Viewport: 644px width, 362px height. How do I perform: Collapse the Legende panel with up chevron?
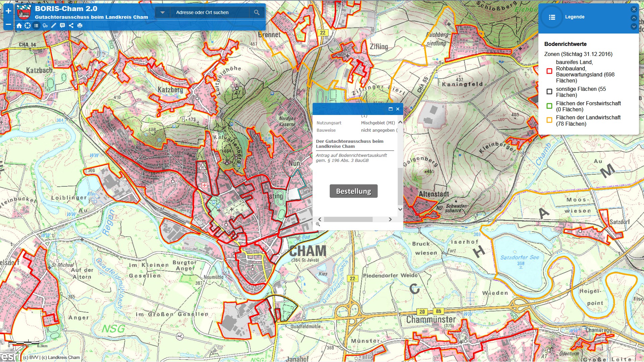pyautogui.click(x=634, y=18)
